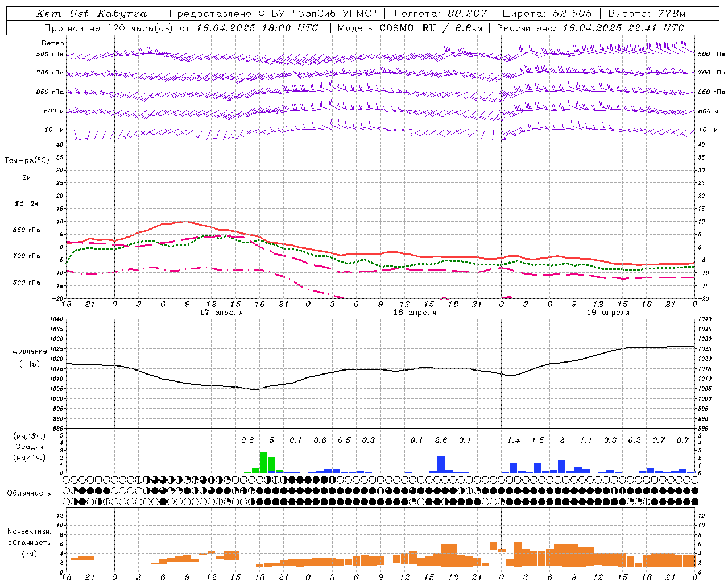Click the '18 апреля' date label
728x582 pixels.
click(x=415, y=313)
